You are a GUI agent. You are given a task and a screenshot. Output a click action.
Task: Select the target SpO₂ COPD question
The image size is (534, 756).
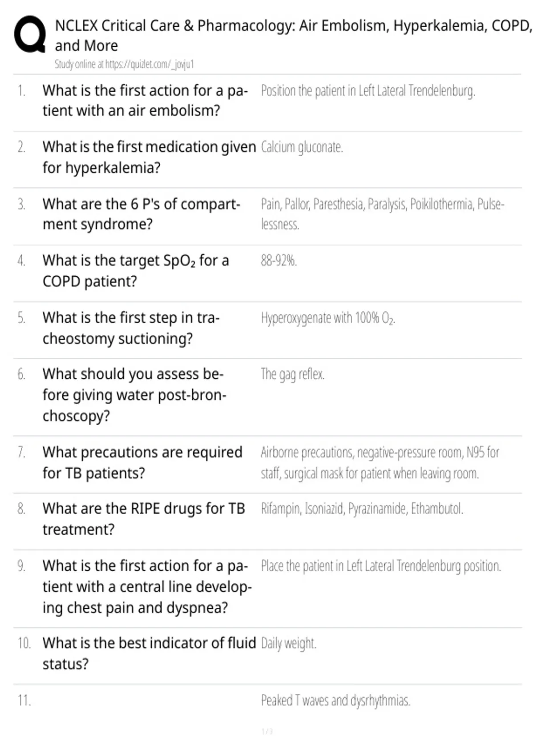(x=136, y=271)
